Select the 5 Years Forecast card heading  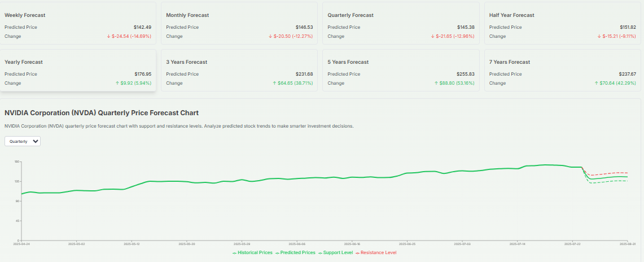click(348, 62)
